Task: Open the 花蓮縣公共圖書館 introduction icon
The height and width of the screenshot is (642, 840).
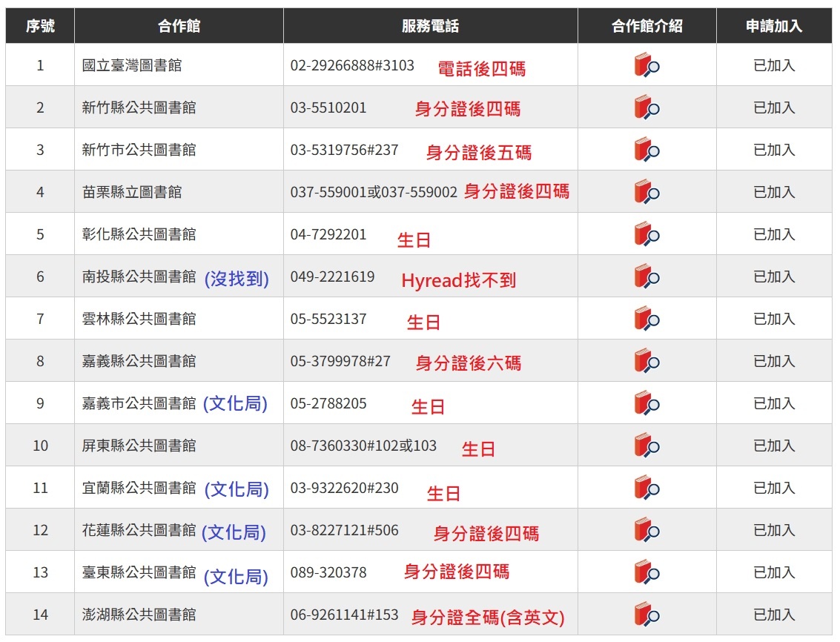Action: [646, 531]
